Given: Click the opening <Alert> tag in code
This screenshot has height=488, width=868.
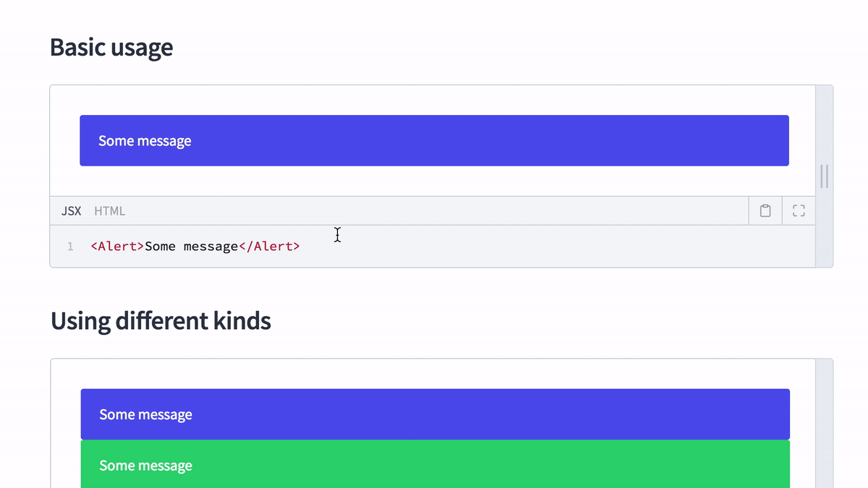Looking at the screenshot, I should click(x=117, y=247).
